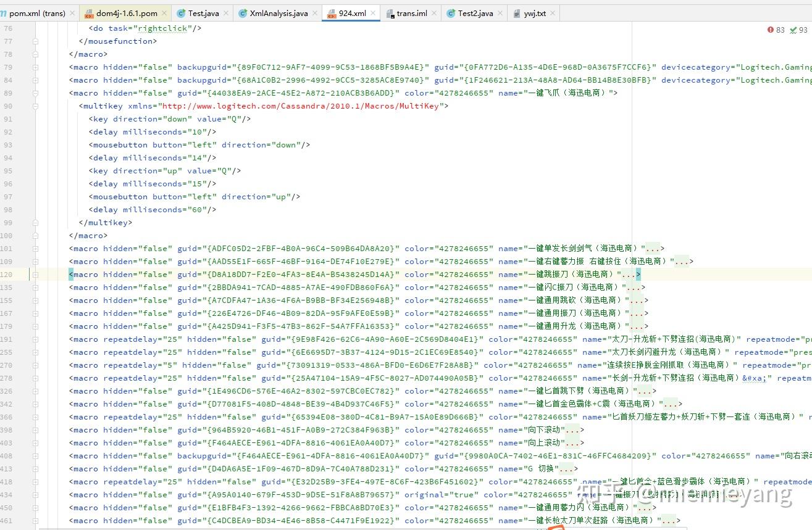Expand folded ellipsis after 一键右键蓄力振 右键按住
This screenshot has width=812, height=530.
(681, 262)
